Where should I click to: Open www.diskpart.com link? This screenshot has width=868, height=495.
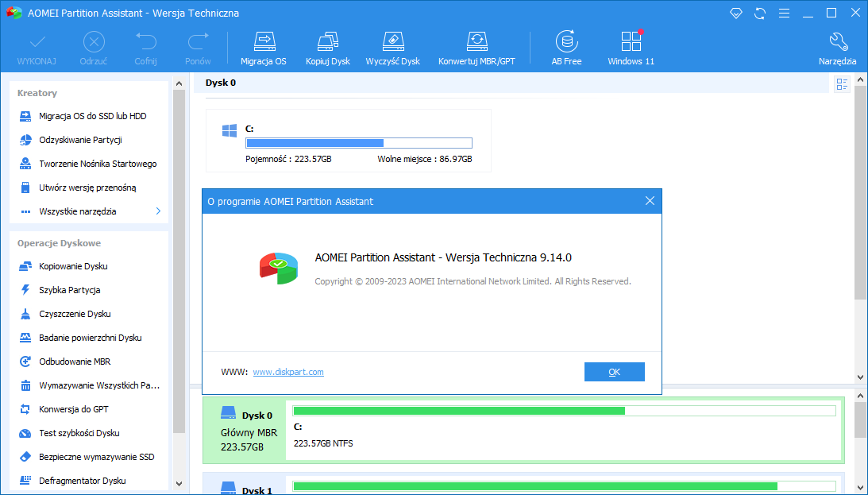click(288, 372)
